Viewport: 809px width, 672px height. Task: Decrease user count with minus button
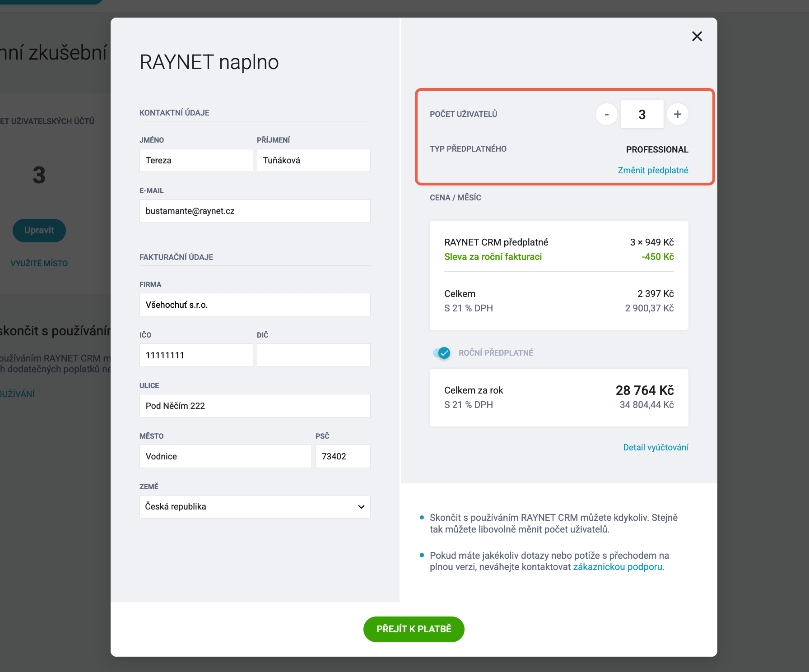(607, 114)
